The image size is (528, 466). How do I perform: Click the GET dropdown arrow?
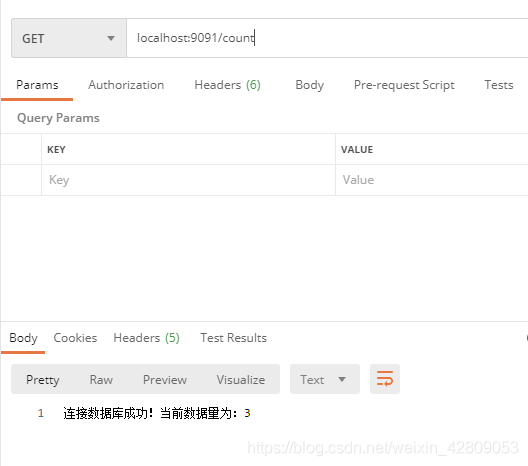click(x=111, y=38)
